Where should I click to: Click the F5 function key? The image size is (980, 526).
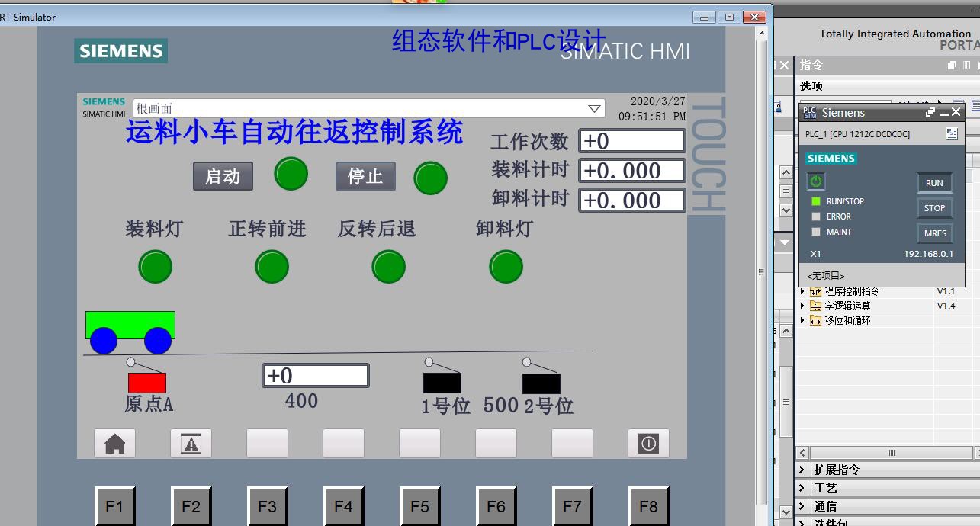[x=419, y=506]
